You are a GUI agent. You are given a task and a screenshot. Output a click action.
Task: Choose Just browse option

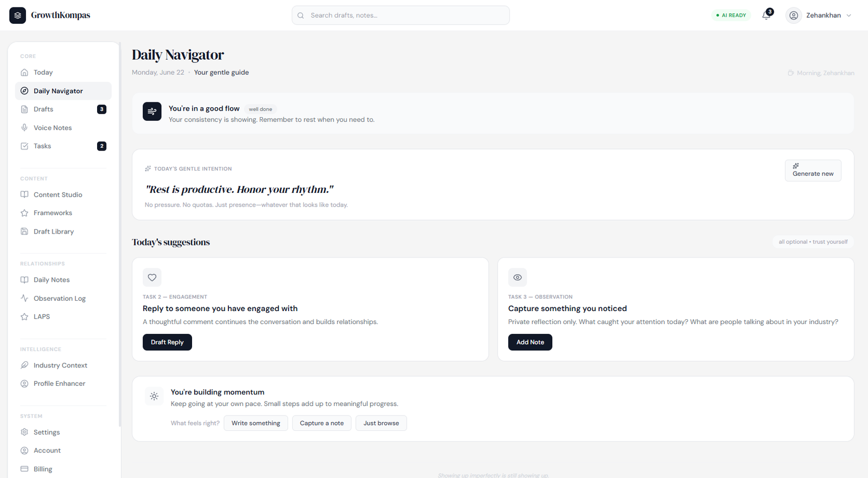click(381, 423)
